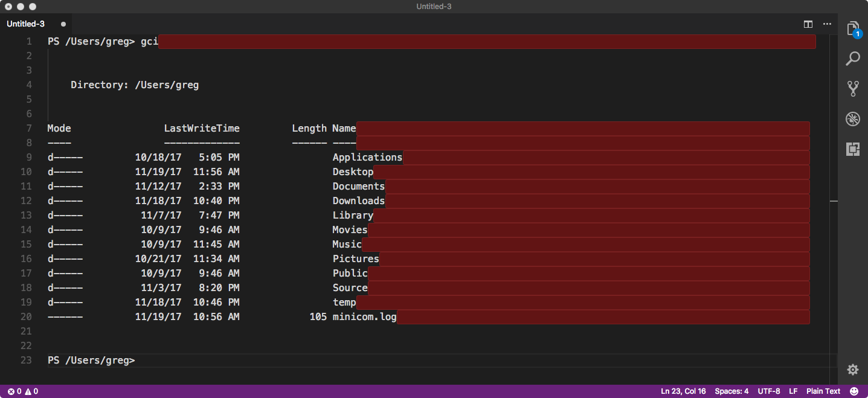Click the 'Downloads' folder name
The height and width of the screenshot is (398, 868).
[358, 201]
